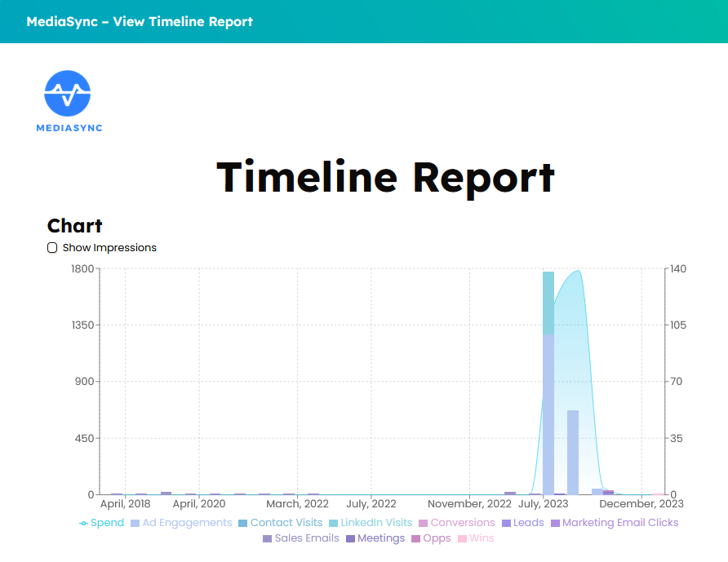Click the second tall Ad Engagements bar

[572, 453]
